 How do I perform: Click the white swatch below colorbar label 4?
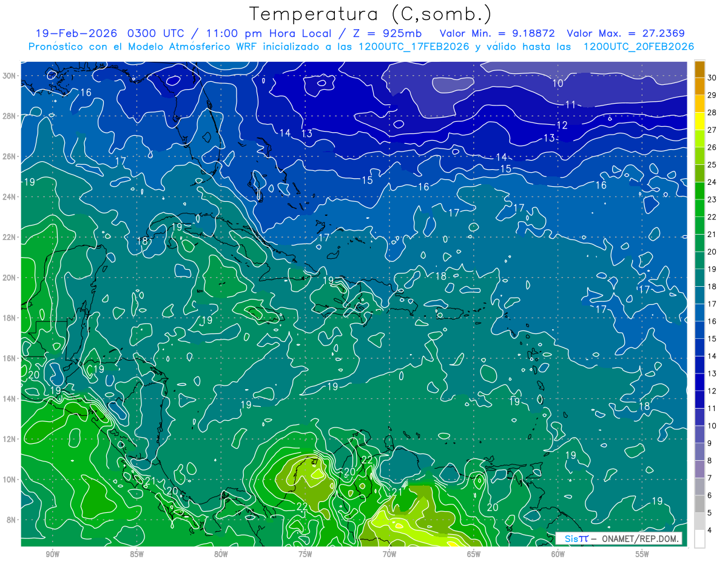699,539
